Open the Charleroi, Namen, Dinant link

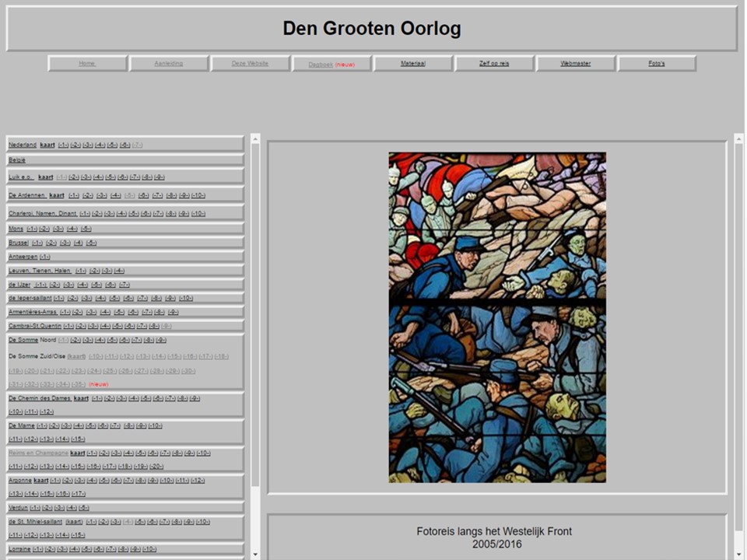(42, 213)
